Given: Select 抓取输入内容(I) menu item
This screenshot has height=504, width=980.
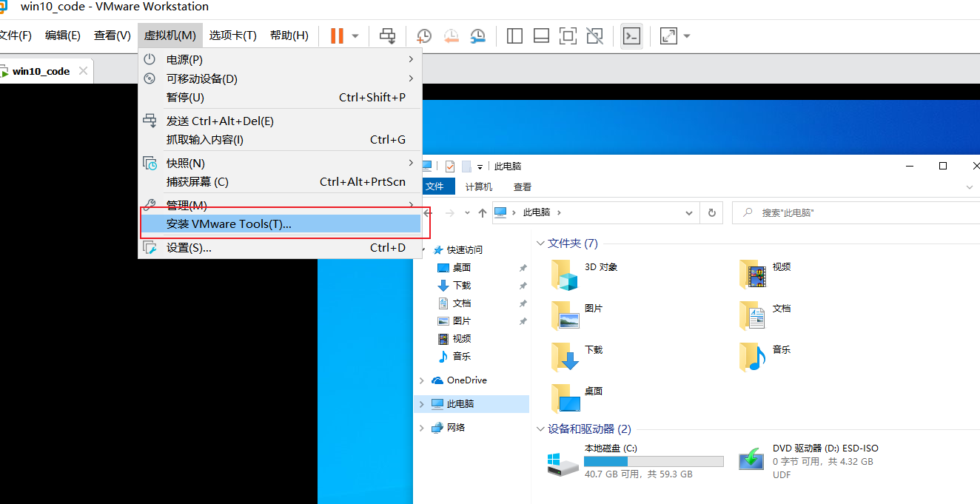Looking at the screenshot, I should click(x=280, y=140).
